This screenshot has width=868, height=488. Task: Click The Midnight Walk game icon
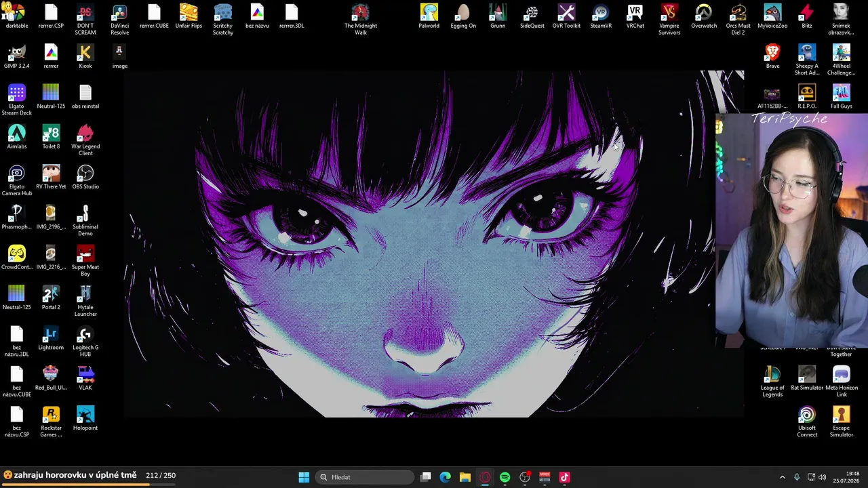[x=361, y=20]
